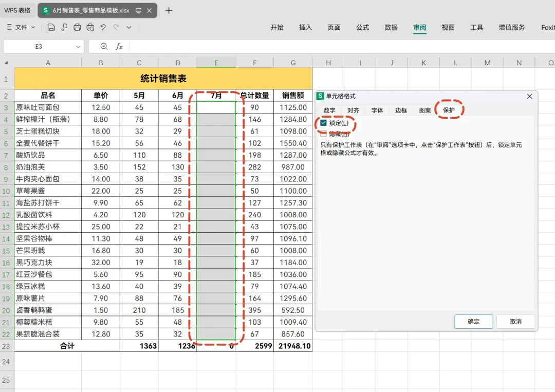
Task: Click cell 卤香鹌鹑蛋
Action: pyautogui.click(x=48, y=310)
